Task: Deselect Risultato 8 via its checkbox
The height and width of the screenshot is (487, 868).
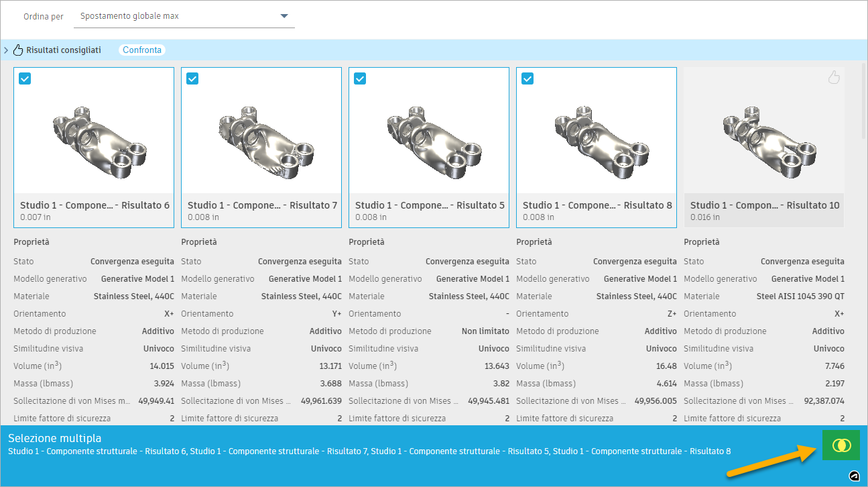Action: coord(528,78)
